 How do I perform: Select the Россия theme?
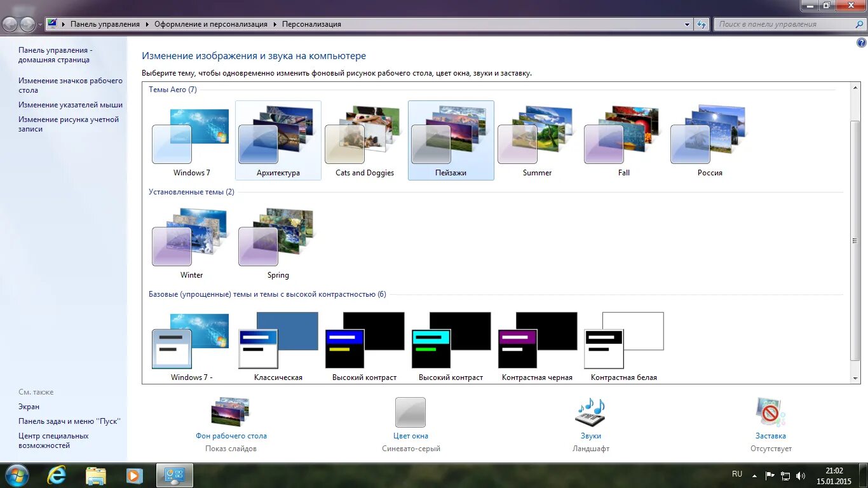point(710,141)
